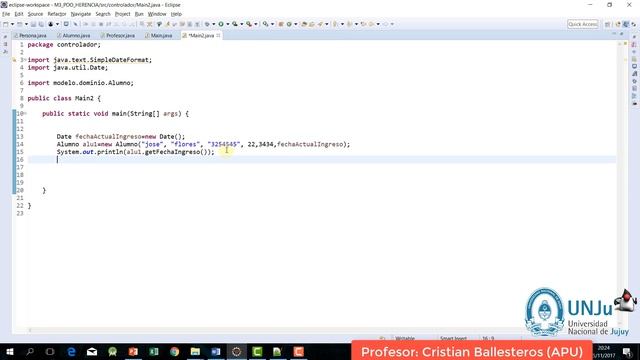Image resolution: width=640 pixels, height=360 pixels.
Task: Open the External Tools dropdown arrow
Action: [x=256, y=24]
